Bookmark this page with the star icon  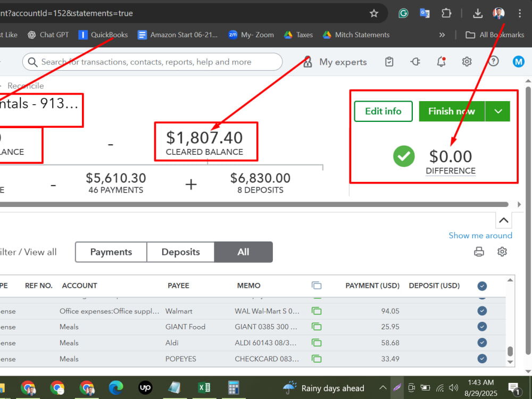pyautogui.click(x=374, y=13)
